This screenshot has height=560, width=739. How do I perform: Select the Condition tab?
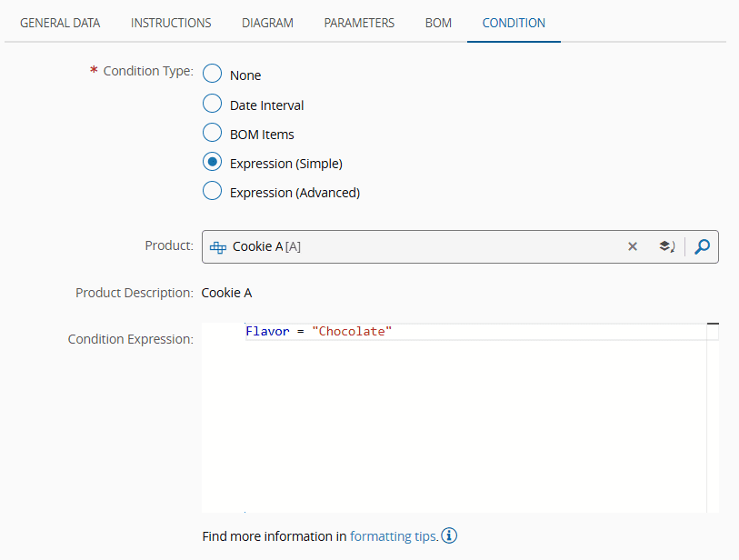pyautogui.click(x=514, y=23)
